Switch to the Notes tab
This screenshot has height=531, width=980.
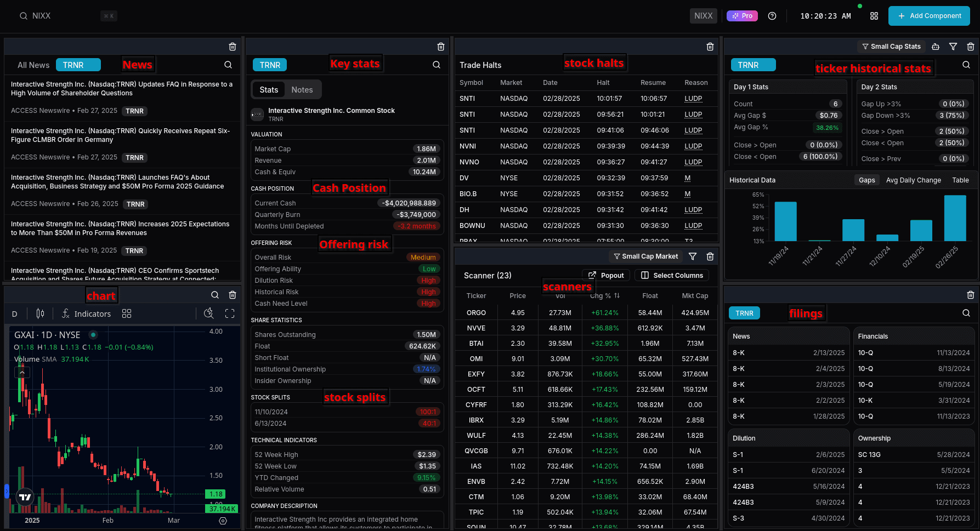[302, 89]
